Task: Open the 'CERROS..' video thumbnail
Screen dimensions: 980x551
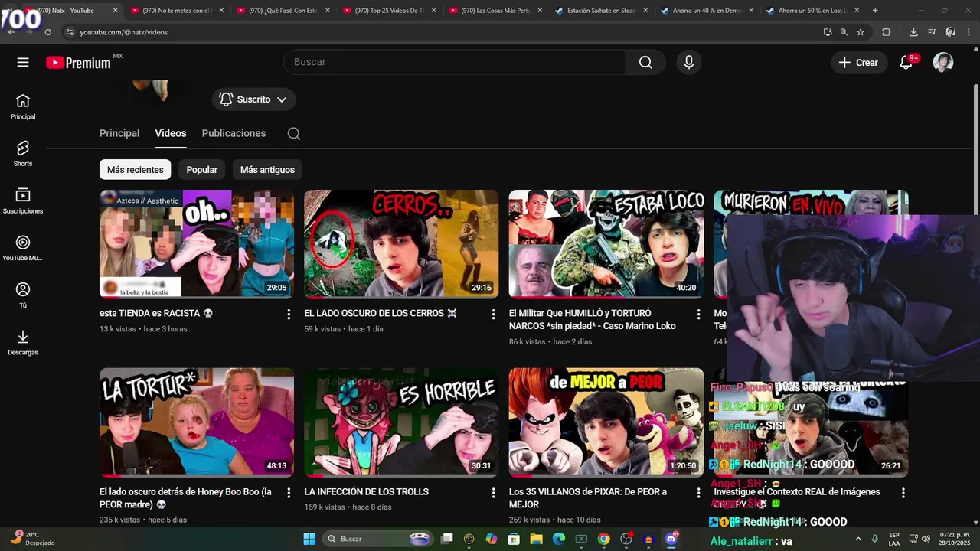Action: click(401, 243)
